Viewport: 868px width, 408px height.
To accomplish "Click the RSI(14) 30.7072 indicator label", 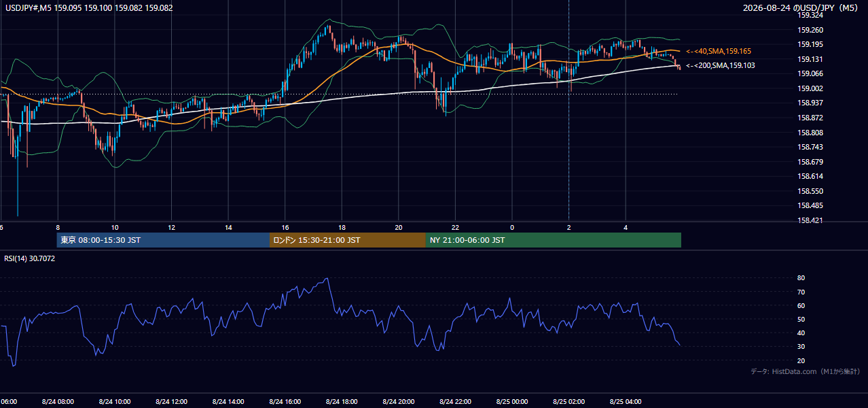I will [29, 258].
